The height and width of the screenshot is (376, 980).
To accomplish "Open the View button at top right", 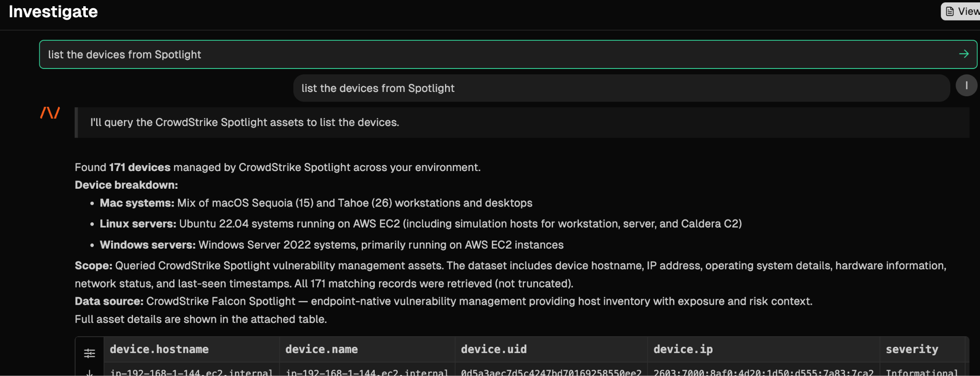I will click(961, 11).
